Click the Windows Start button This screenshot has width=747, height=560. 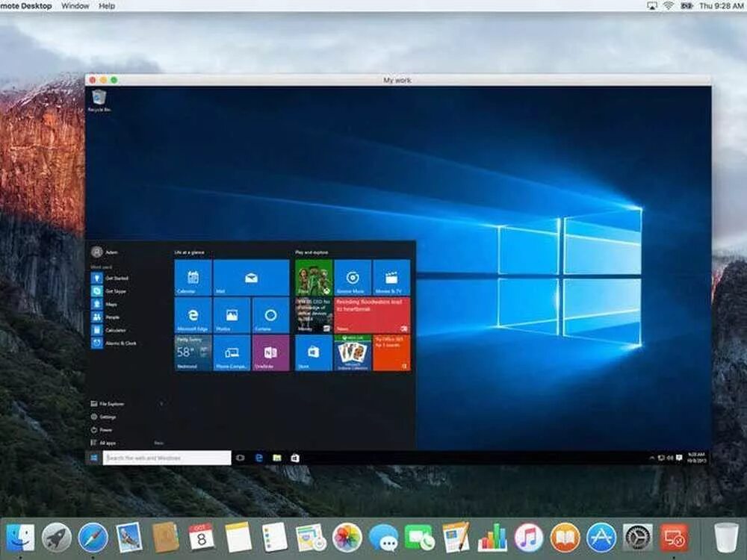pos(94,458)
